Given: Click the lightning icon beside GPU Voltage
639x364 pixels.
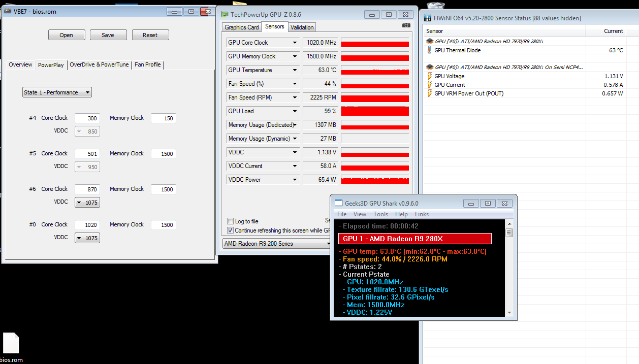Looking at the screenshot, I should click(429, 76).
